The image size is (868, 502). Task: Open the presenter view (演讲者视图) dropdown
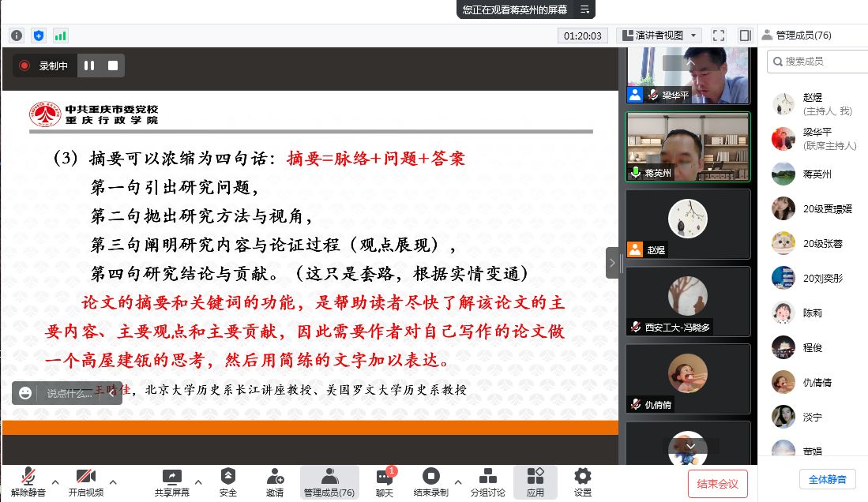(659, 36)
